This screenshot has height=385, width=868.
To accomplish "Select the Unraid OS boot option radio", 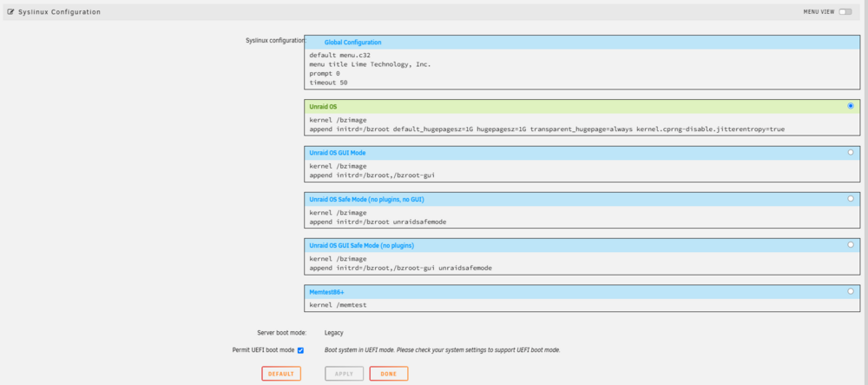I will tap(851, 106).
